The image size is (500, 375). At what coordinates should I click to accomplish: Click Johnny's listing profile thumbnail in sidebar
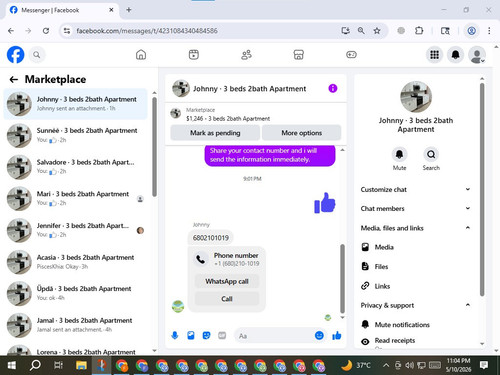click(x=416, y=97)
